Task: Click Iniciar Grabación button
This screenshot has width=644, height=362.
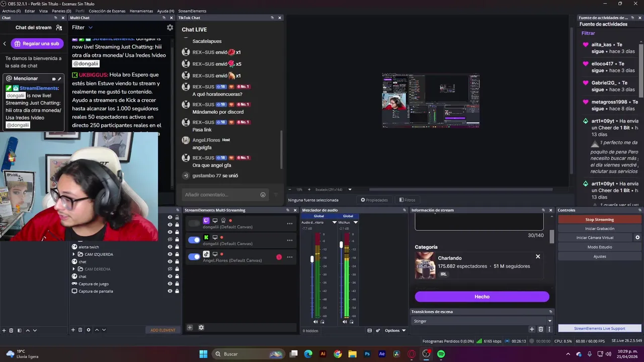Action: (x=600, y=228)
